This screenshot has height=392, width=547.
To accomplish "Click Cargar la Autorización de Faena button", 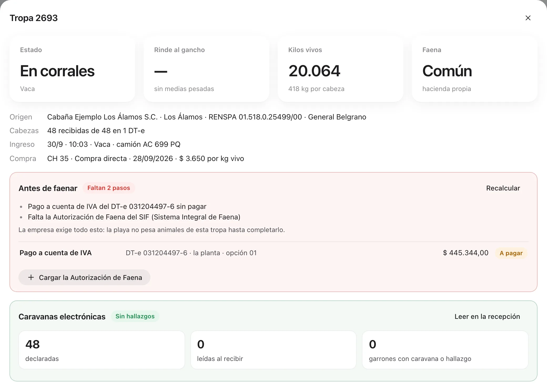I will tap(84, 277).
